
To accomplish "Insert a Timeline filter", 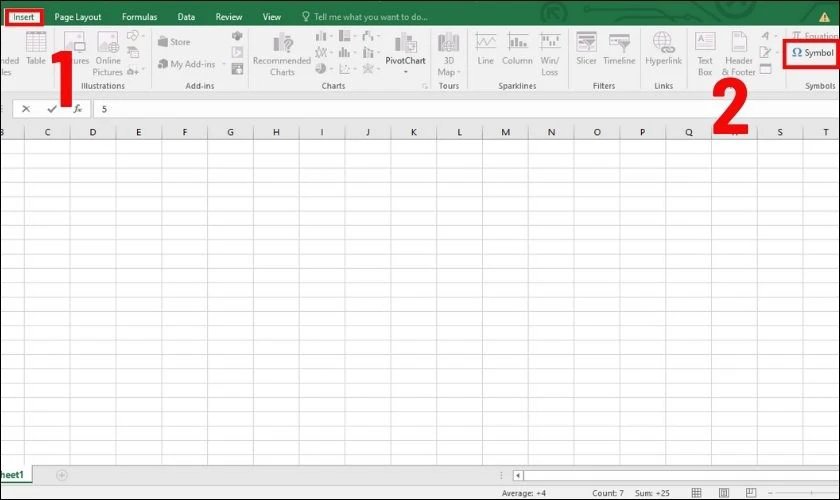I will [x=619, y=49].
